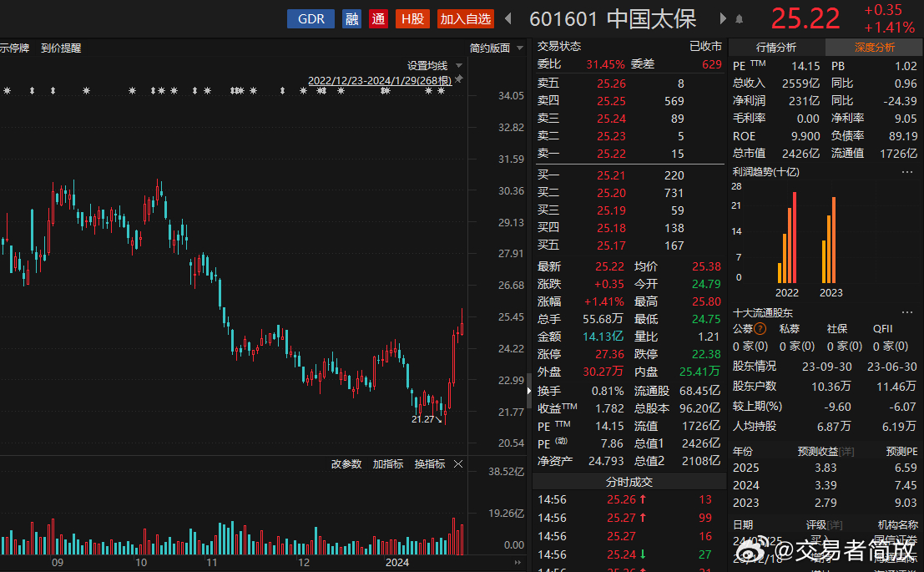Click the bell price-alert icon
924x572 pixels.
[x=739, y=19]
